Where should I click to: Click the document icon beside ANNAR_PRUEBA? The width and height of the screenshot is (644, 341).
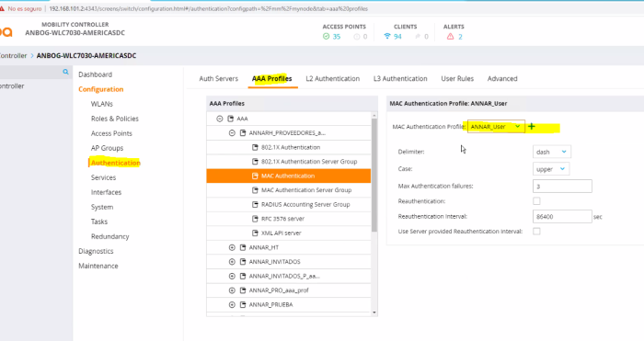click(243, 305)
